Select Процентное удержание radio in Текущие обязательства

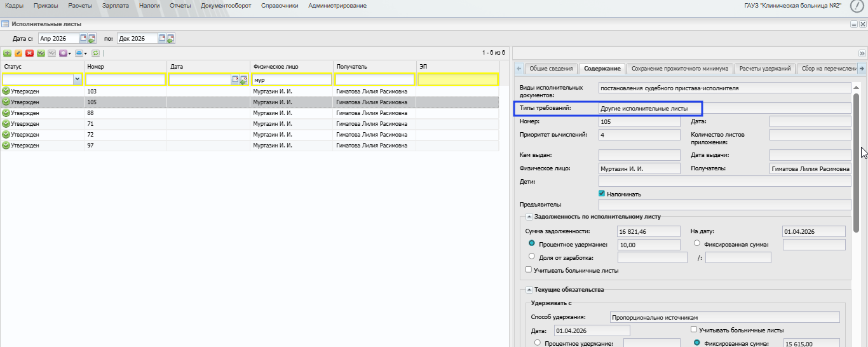(538, 343)
